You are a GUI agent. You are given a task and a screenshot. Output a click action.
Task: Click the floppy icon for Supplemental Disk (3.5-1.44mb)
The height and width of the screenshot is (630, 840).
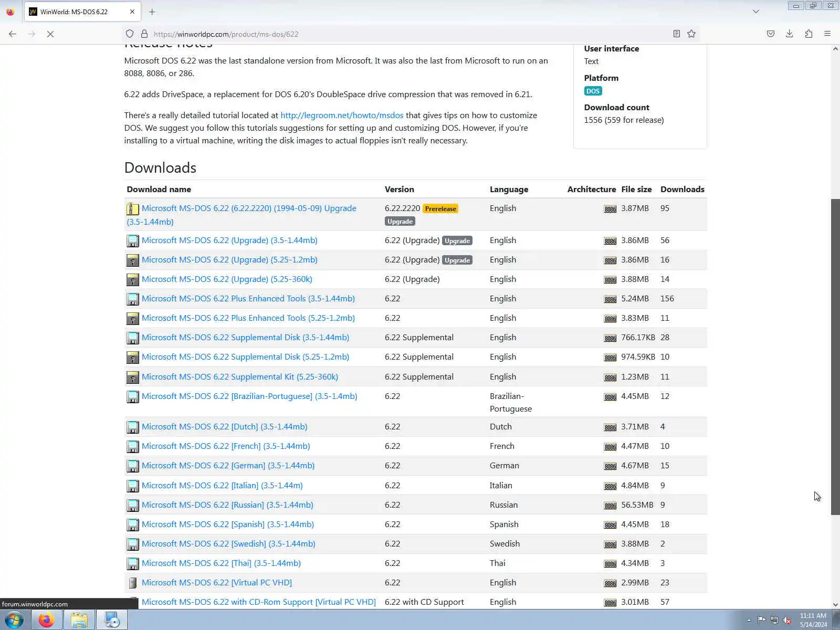[133, 338]
